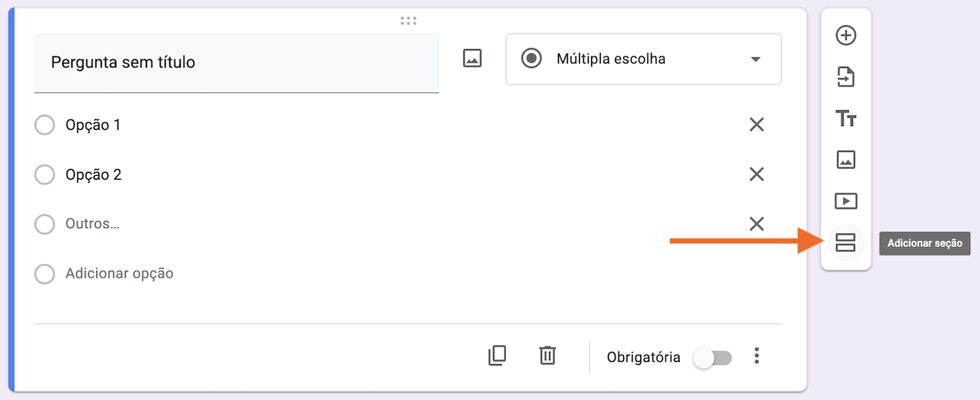The image size is (980, 400).
Task: Duplicate the question with the copy icon
Action: point(497,356)
